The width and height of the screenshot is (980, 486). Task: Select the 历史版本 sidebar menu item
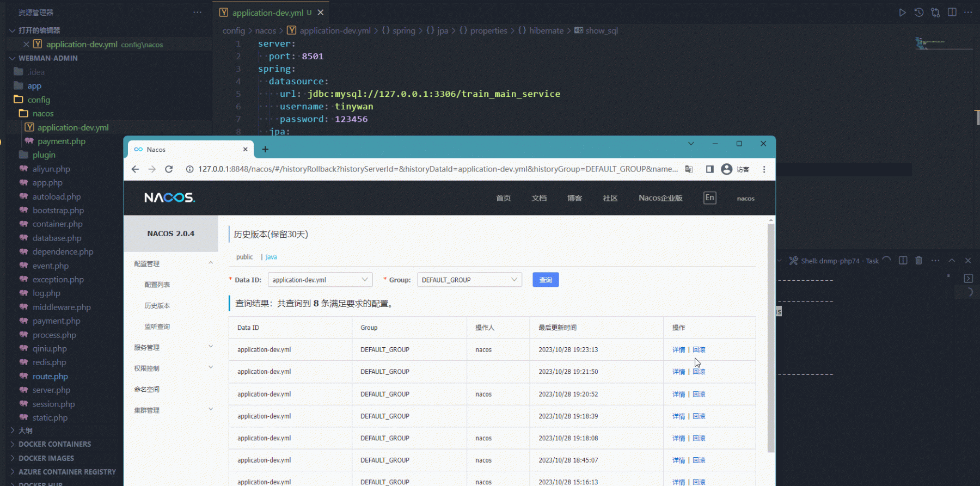(x=157, y=306)
